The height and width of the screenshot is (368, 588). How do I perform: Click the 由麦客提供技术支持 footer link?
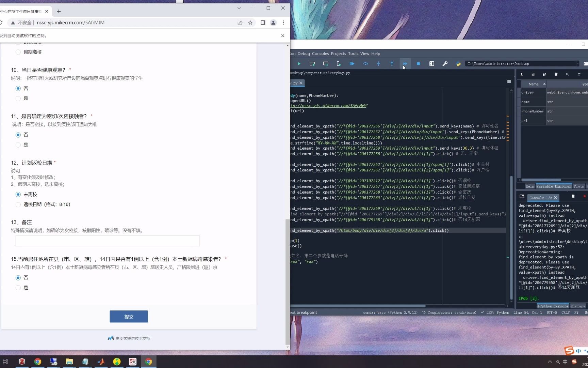[x=129, y=338]
